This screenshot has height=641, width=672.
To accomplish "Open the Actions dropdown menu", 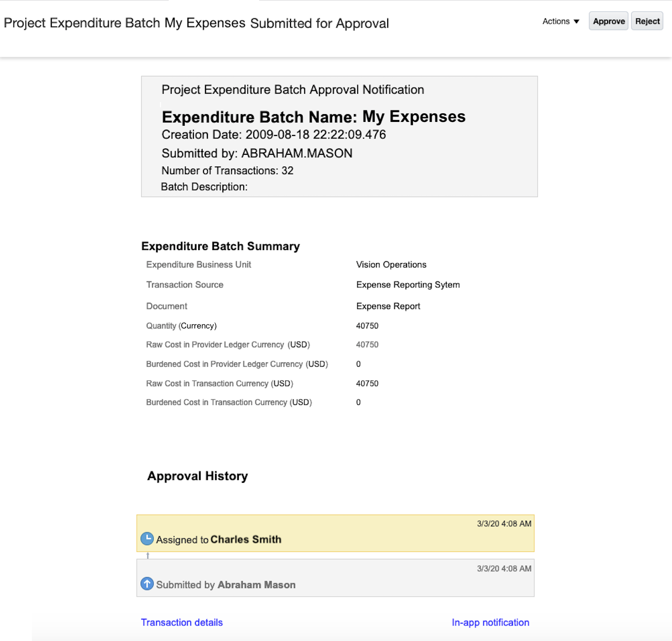I will click(x=561, y=21).
